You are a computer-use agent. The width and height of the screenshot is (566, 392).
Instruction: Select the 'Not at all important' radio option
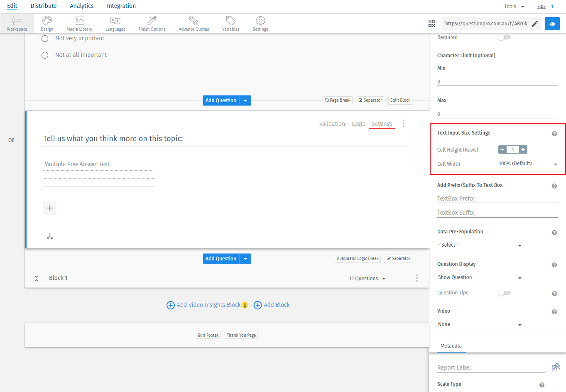pyautogui.click(x=45, y=55)
